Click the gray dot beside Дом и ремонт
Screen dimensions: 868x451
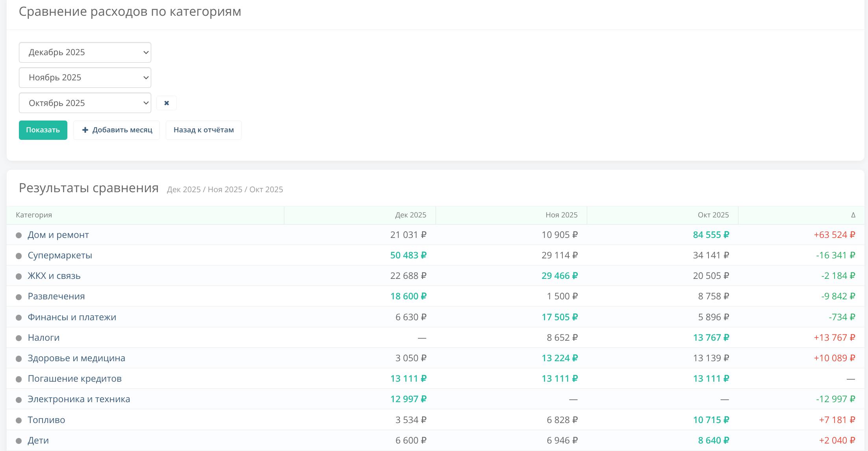pyautogui.click(x=19, y=236)
